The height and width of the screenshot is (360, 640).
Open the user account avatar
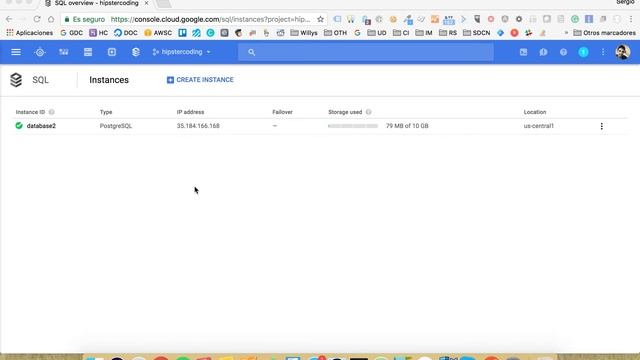tap(622, 52)
